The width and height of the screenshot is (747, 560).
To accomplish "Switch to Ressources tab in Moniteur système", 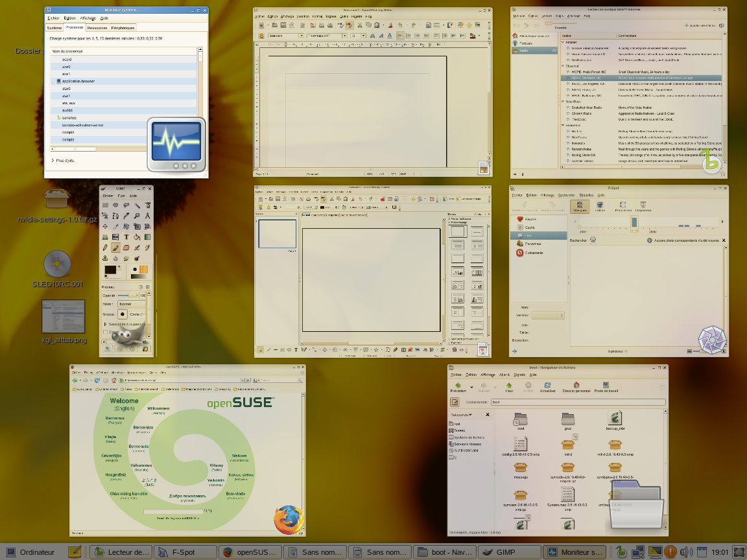I will [97, 28].
